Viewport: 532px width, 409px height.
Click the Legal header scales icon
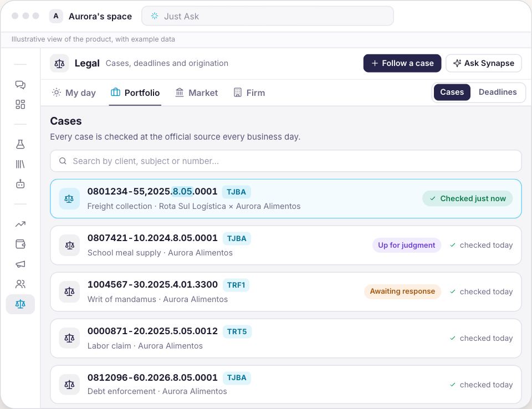coord(59,64)
